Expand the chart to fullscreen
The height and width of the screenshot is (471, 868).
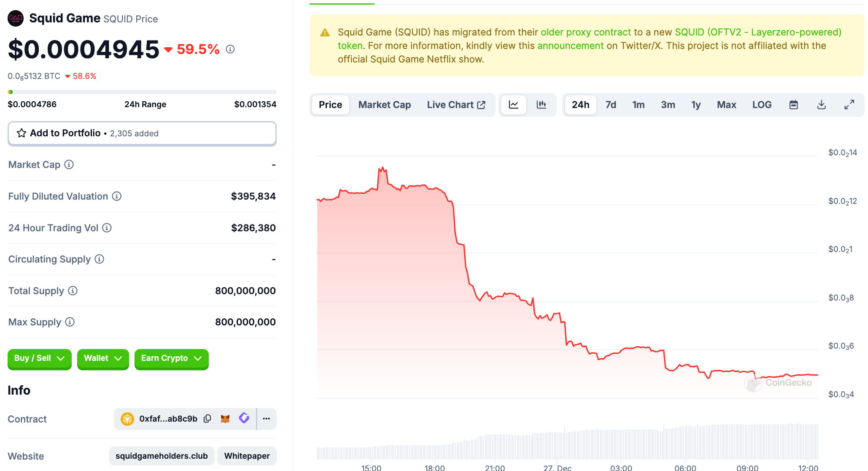point(849,105)
